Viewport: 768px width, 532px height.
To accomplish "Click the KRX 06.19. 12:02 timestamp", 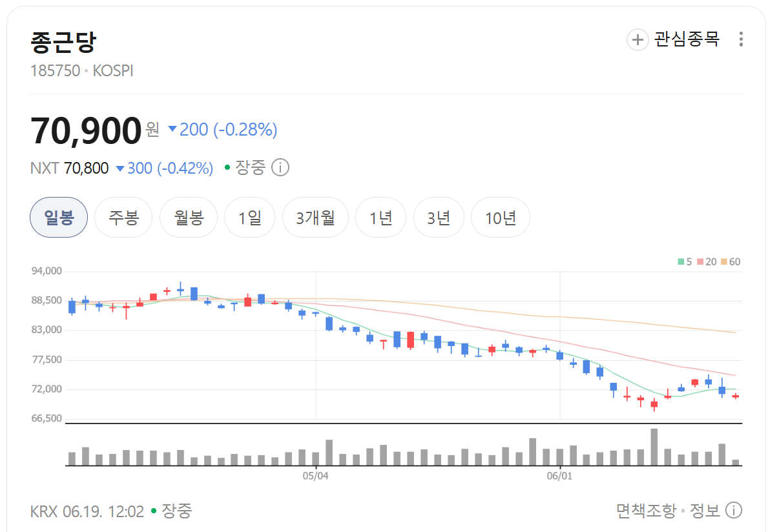I will 87,511.
